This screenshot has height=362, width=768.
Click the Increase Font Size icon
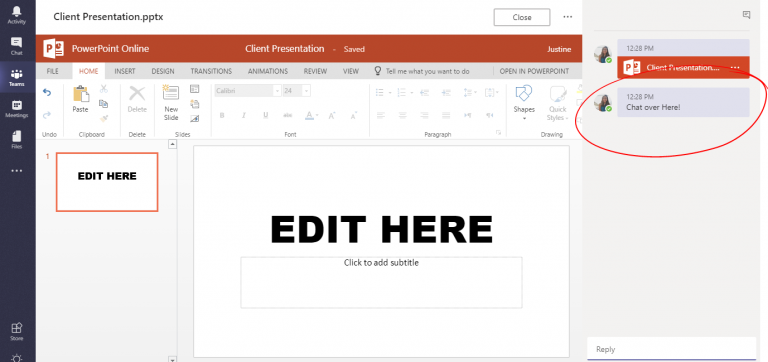(332, 115)
